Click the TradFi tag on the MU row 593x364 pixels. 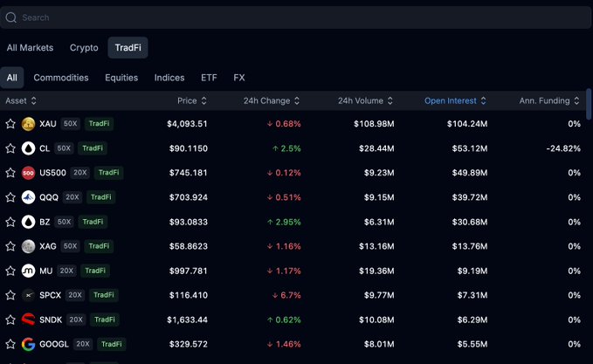tap(95, 271)
